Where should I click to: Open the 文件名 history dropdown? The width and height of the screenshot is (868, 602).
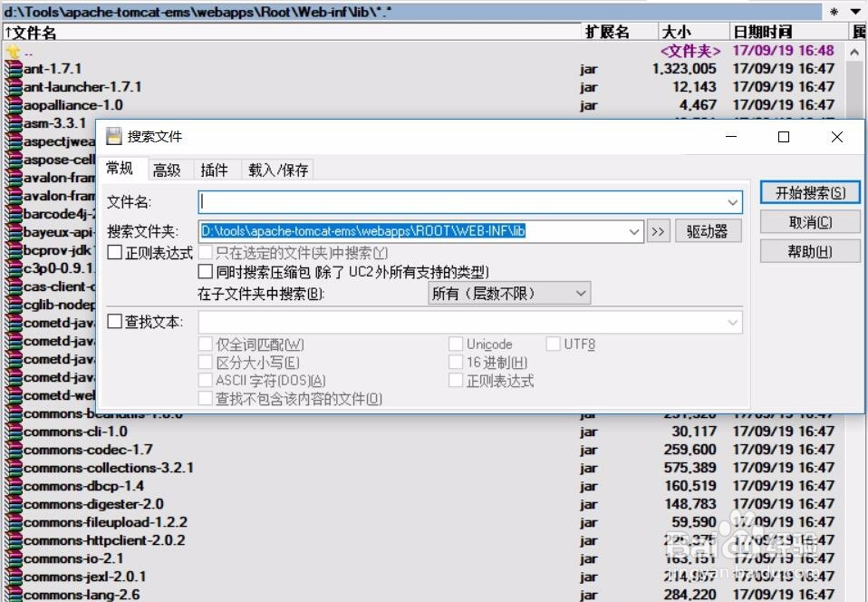tap(734, 202)
